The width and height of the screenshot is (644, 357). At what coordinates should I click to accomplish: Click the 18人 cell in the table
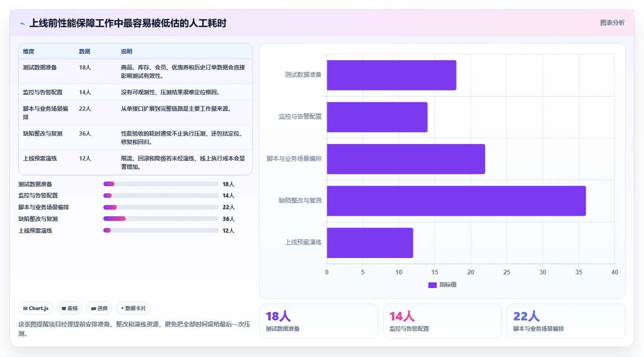(x=85, y=68)
